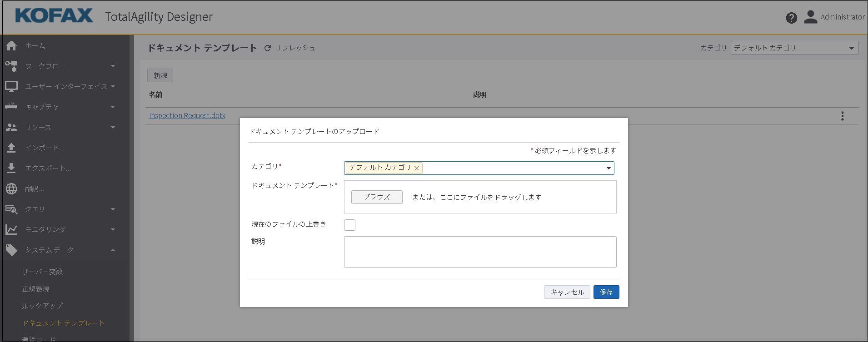Click the 保存 button
This screenshot has height=342, width=868.
point(606,292)
